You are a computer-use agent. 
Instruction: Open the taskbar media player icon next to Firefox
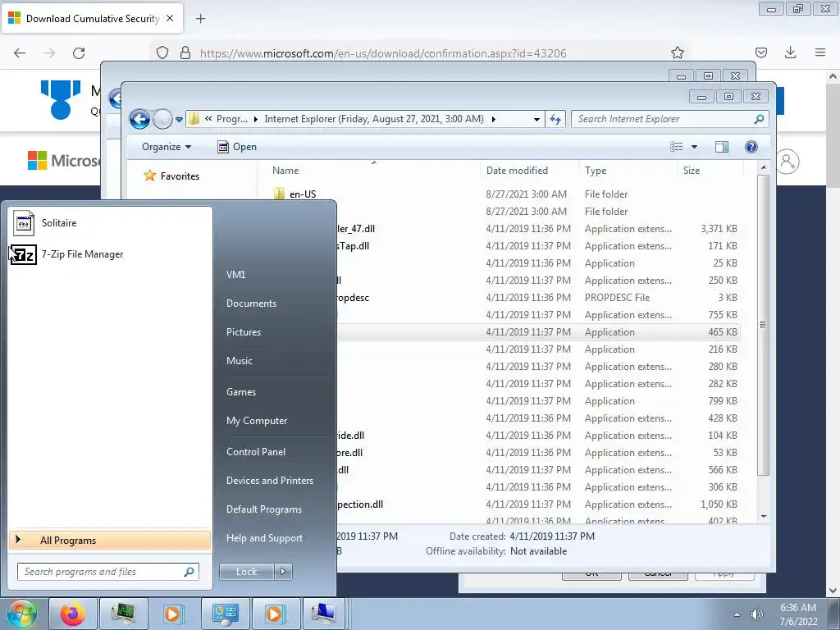[x=172, y=614]
